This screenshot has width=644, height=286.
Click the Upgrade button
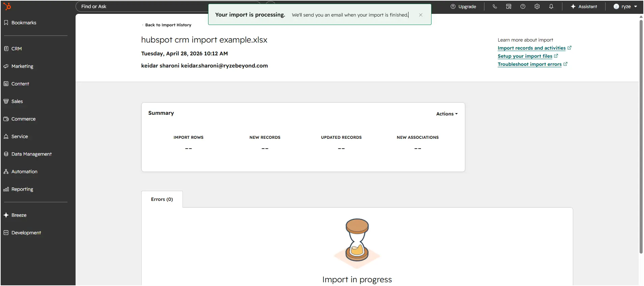[x=463, y=6]
